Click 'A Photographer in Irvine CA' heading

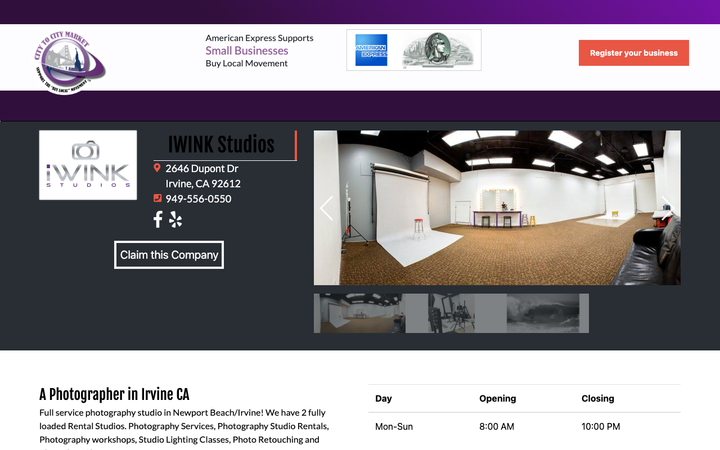(x=114, y=394)
